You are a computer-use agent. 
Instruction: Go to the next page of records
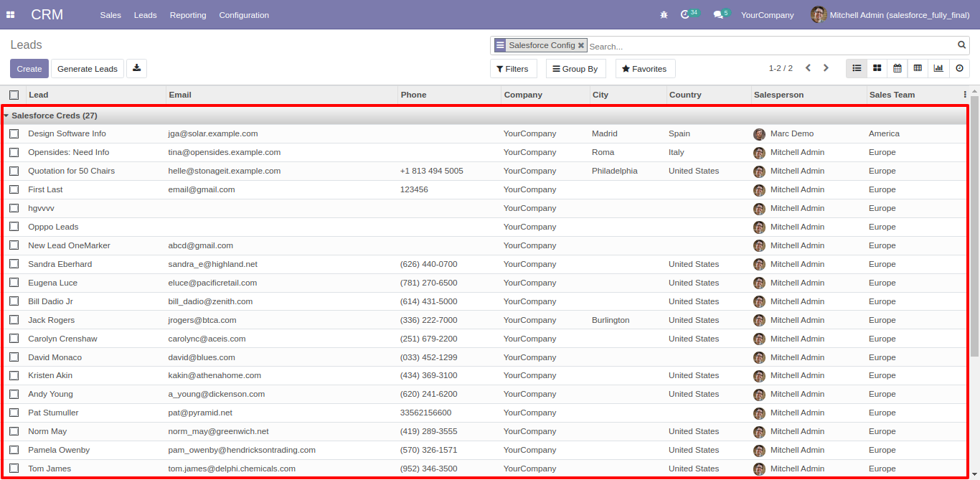pyautogui.click(x=826, y=68)
